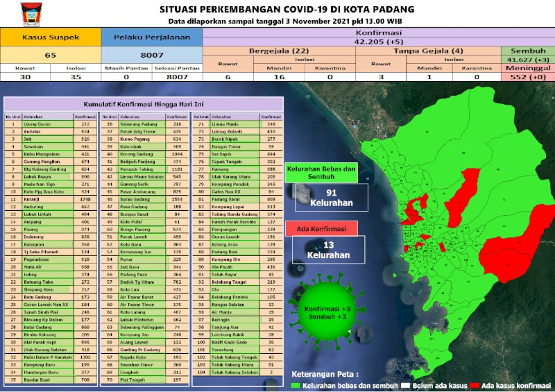Click the Sei Sapih kelurahan name
This screenshot has width=555, height=392.
click(x=221, y=155)
